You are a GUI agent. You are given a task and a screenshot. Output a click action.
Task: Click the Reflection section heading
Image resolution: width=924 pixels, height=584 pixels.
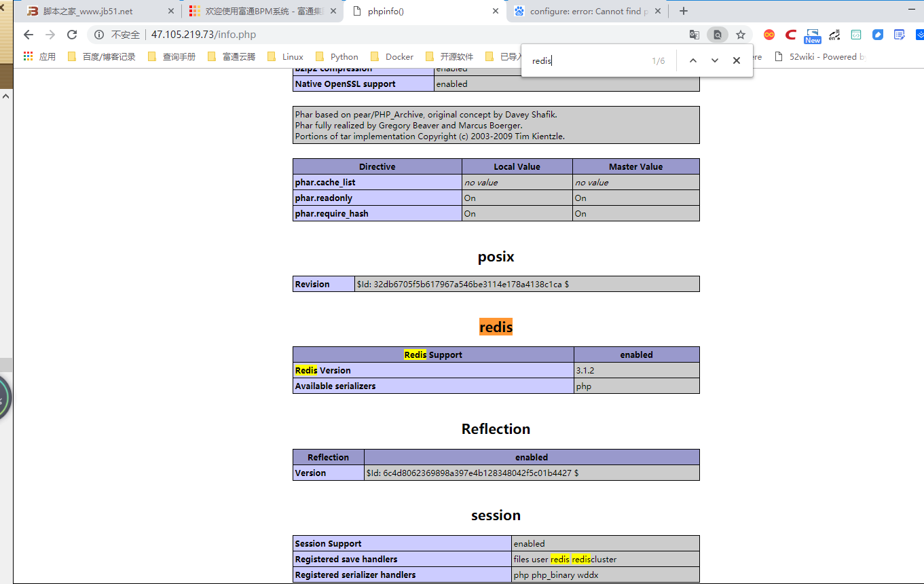(x=496, y=428)
